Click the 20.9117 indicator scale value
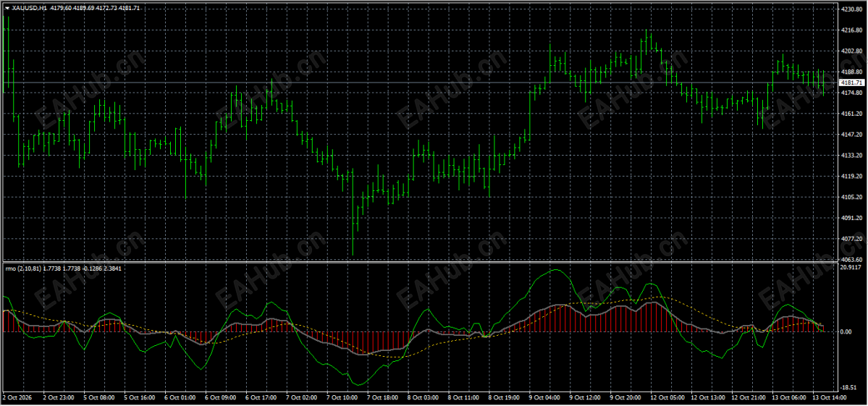The height and width of the screenshot is (406, 868). tap(851, 268)
